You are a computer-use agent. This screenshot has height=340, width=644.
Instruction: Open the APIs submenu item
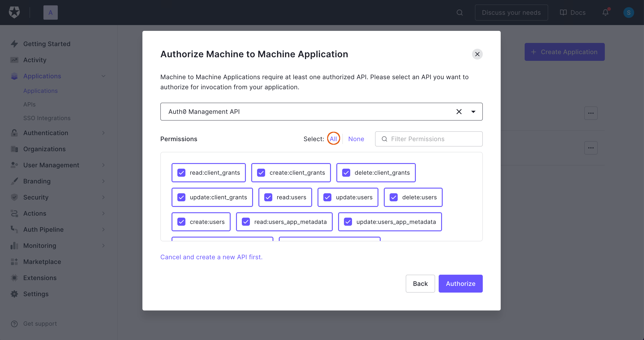coord(30,104)
